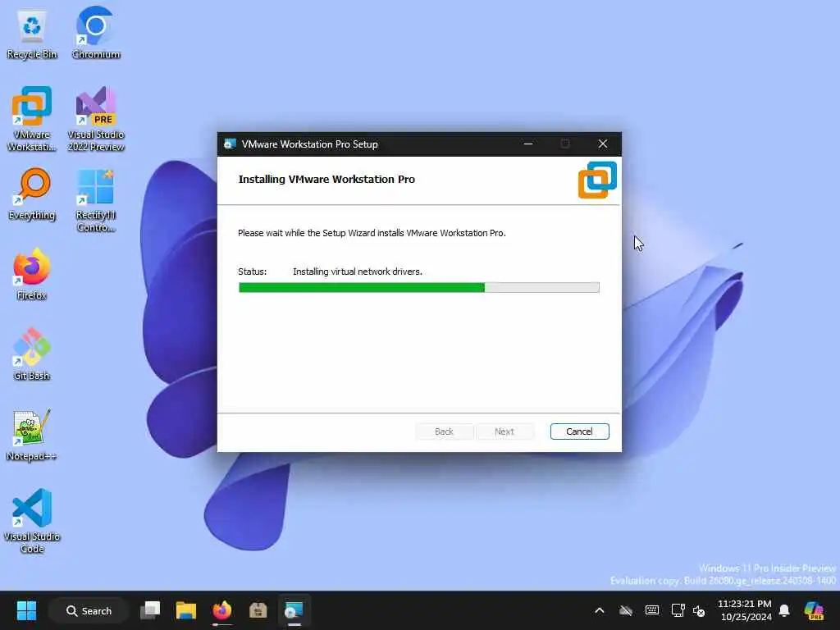Image resolution: width=840 pixels, height=630 pixels.
Task: Click the greyed-out Back button
Action: pyautogui.click(x=444, y=431)
